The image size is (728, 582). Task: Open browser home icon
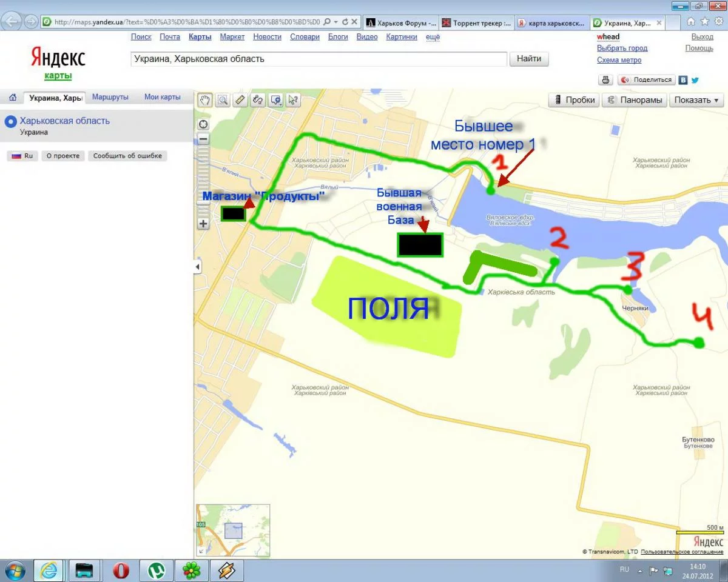point(690,21)
